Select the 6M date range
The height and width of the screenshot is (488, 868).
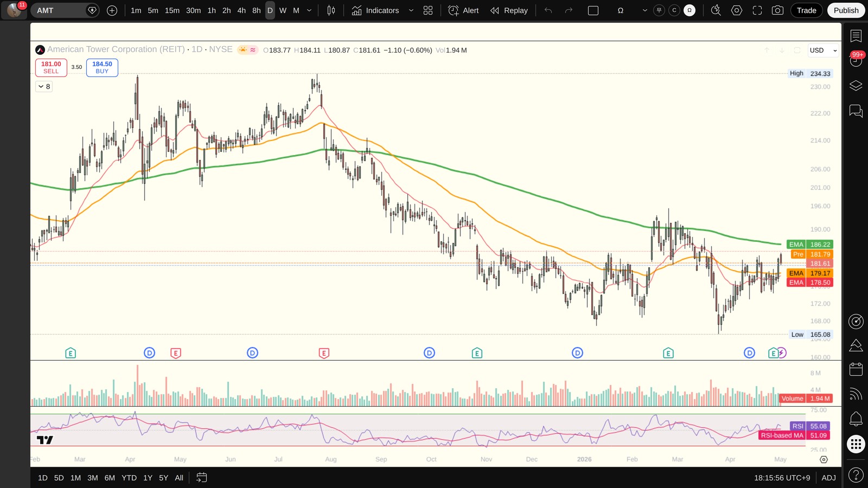point(110,478)
